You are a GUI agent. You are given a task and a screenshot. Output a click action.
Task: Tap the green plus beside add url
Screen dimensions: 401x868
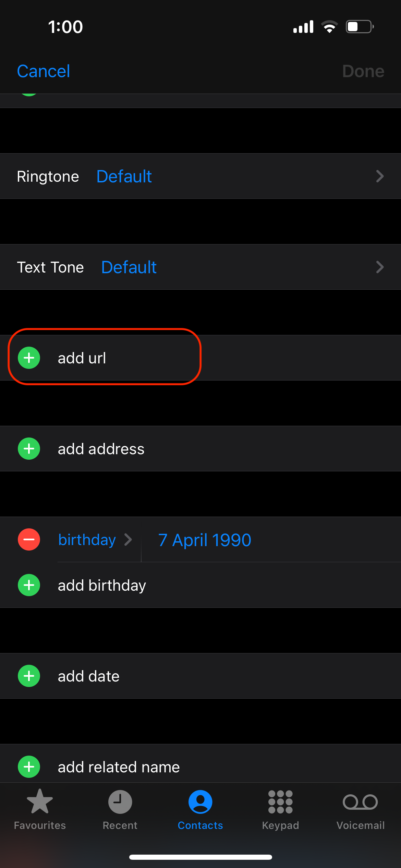[29, 358]
